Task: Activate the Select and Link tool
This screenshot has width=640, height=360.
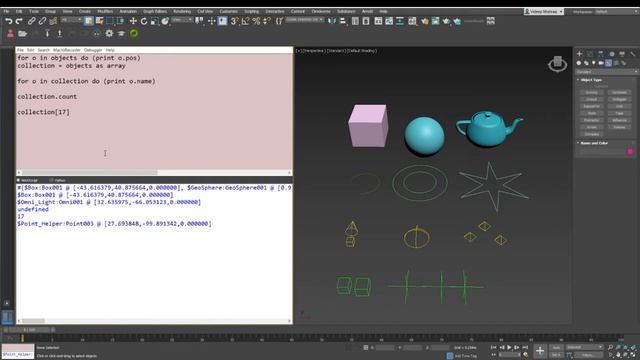Action: click(x=31, y=21)
